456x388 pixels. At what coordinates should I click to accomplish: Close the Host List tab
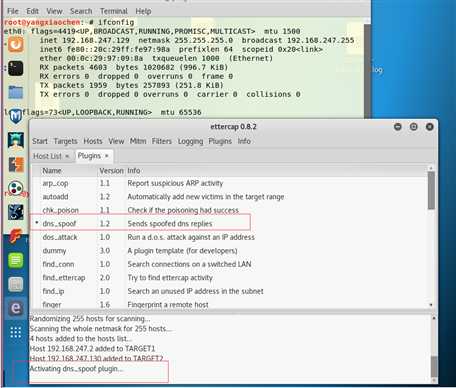[x=67, y=156]
